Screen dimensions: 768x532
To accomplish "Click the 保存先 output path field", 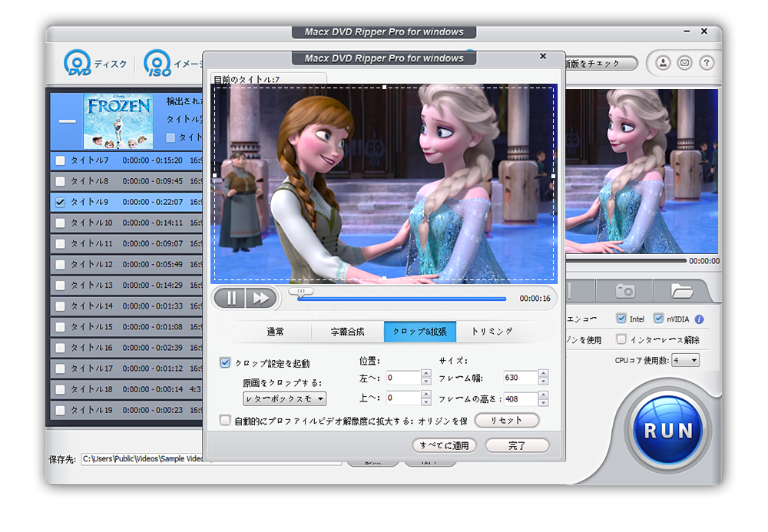I will pyautogui.click(x=212, y=459).
